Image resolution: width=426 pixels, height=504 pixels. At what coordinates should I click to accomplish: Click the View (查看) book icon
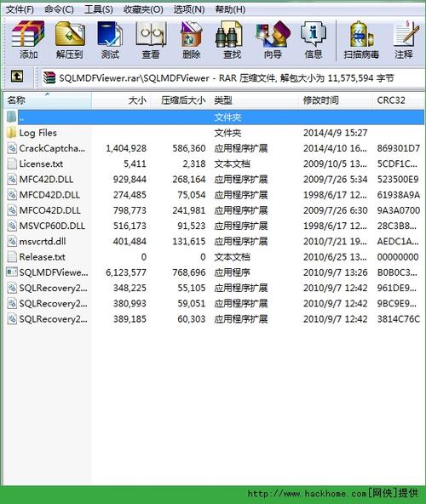pos(151,34)
